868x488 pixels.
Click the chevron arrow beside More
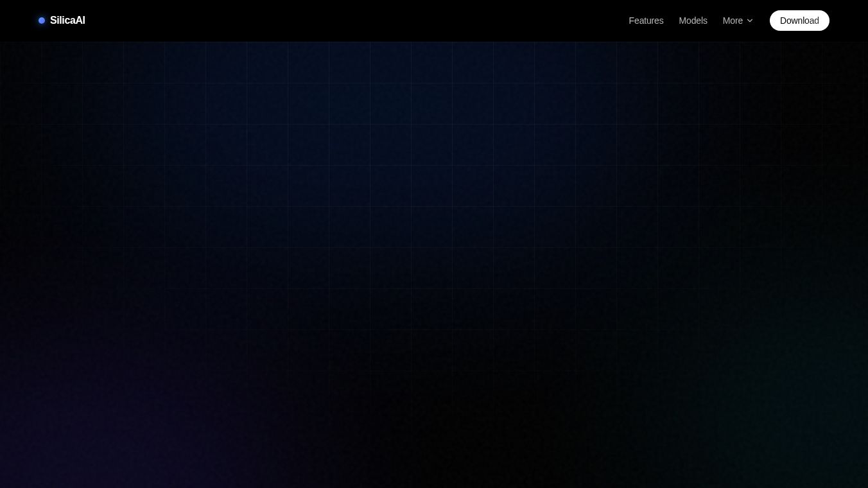(x=750, y=21)
